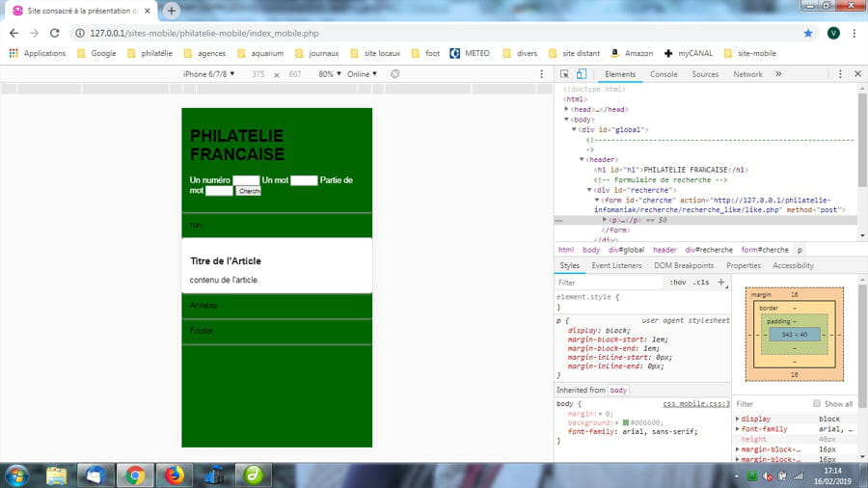Select the Elements tab

(x=620, y=74)
